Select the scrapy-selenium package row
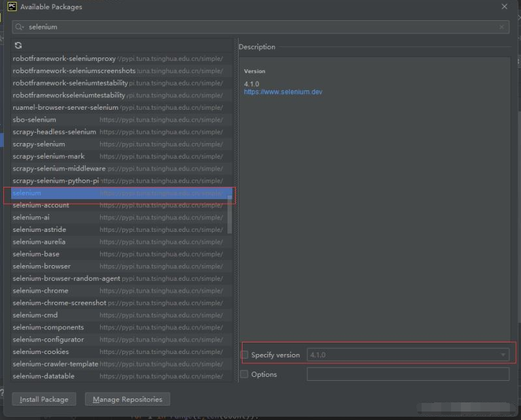 pos(122,144)
